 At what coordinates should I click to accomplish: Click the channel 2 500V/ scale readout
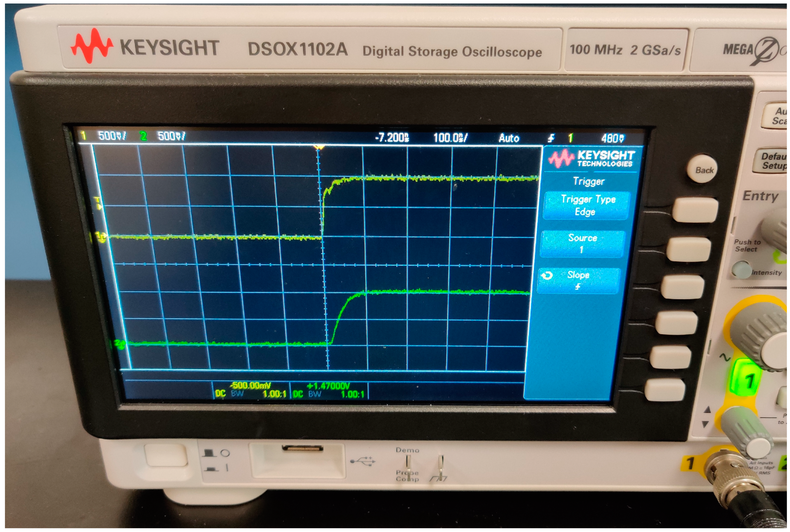[171, 136]
